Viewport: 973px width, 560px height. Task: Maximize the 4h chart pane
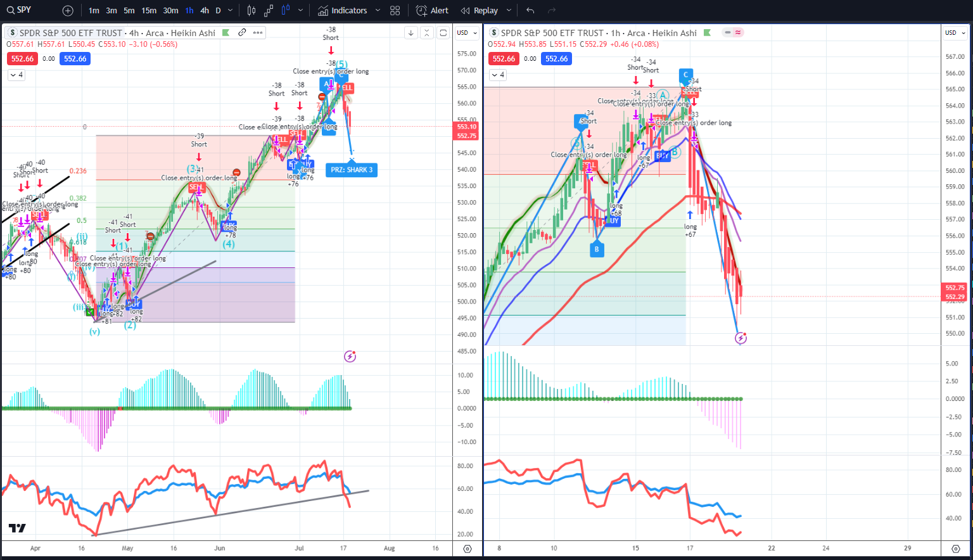pyautogui.click(x=443, y=33)
